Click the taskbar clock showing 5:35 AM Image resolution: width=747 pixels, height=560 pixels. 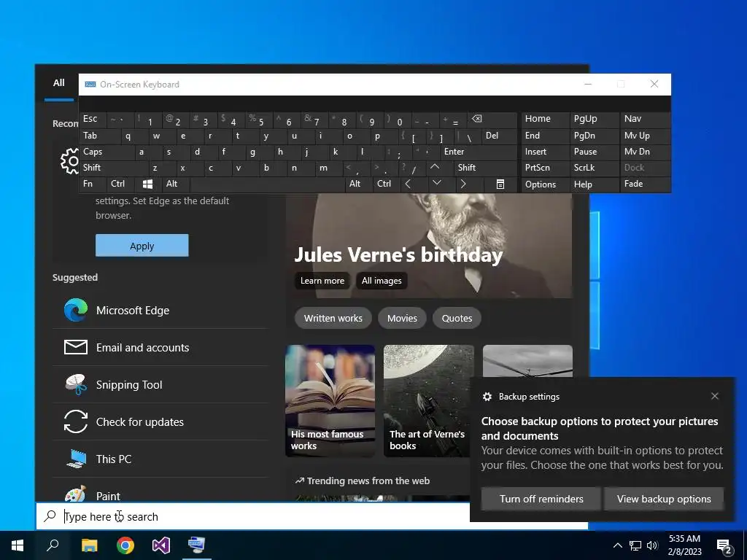[684, 545]
